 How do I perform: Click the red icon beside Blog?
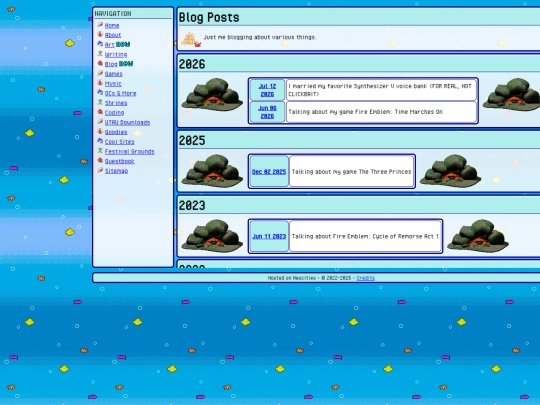coord(100,63)
